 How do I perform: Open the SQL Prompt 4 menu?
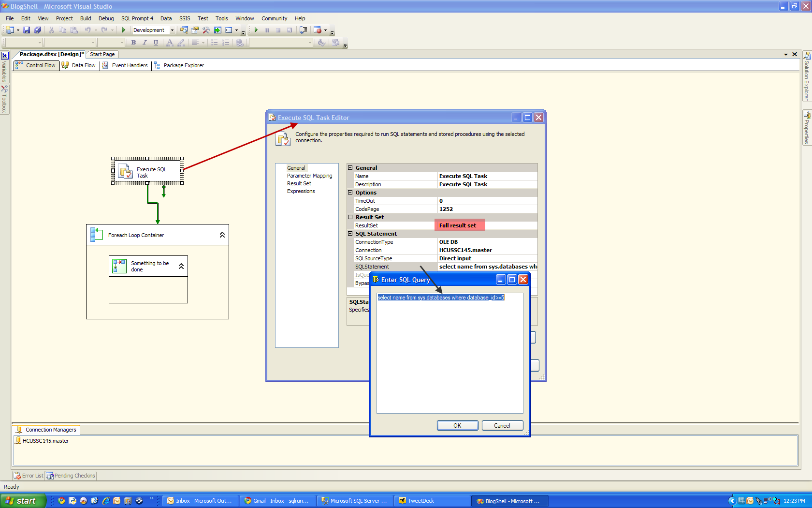[137, 18]
